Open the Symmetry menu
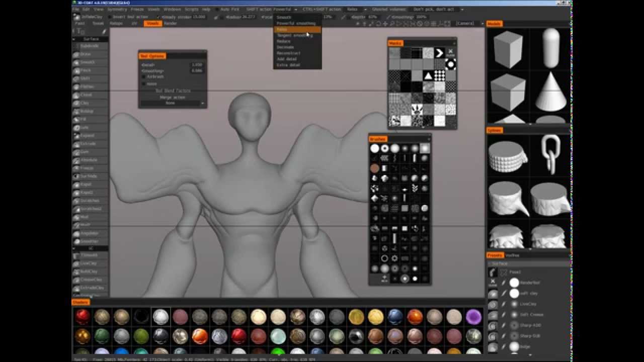This screenshot has height=362, width=644. pyautogui.click(x=117, y=10)
